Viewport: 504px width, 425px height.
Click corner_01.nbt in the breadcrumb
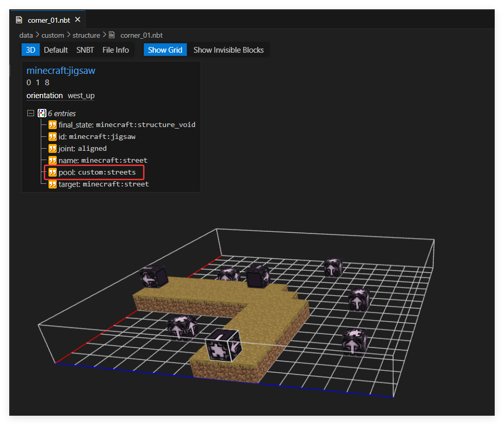(x=141, y=35)
